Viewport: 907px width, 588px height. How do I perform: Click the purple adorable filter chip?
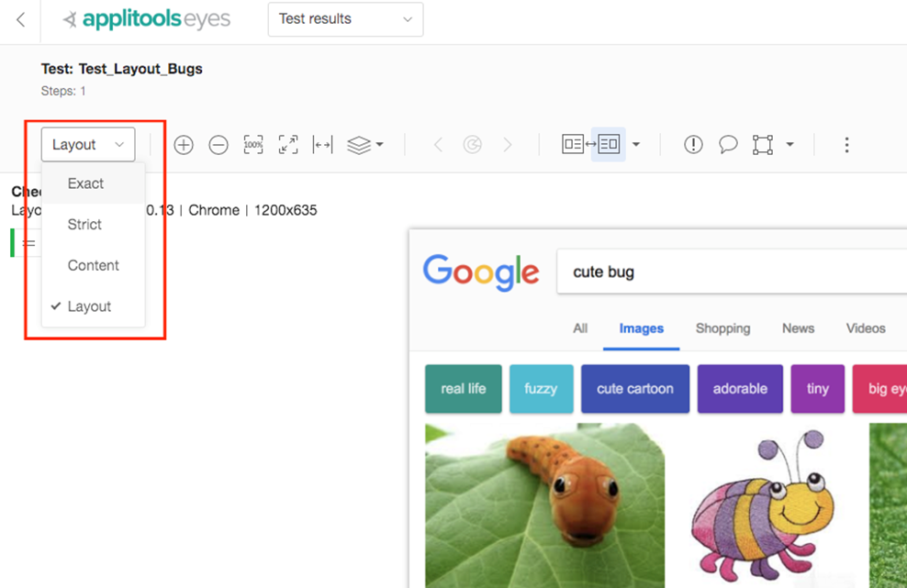740,388
